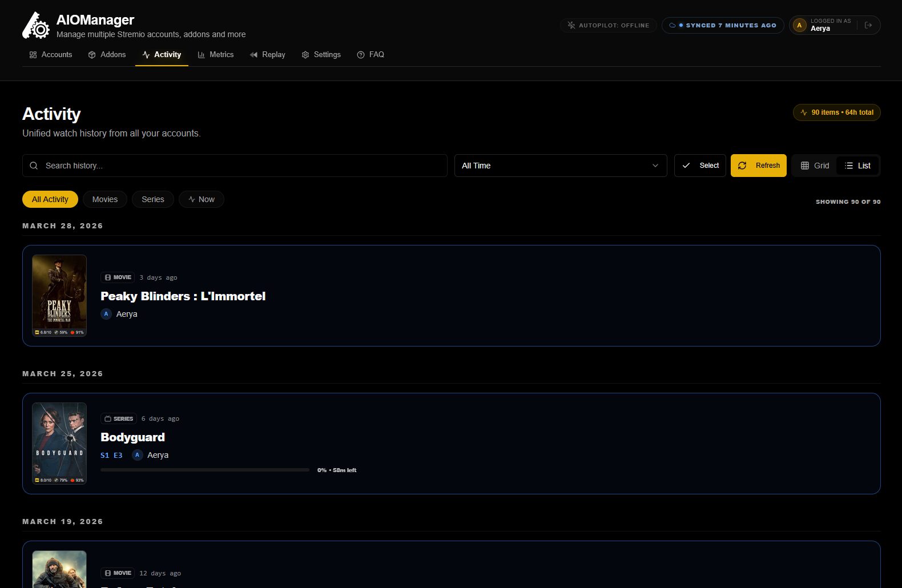Click the orange user avatar in the header
Screen dimensions: 902x588
coord(799,25)
